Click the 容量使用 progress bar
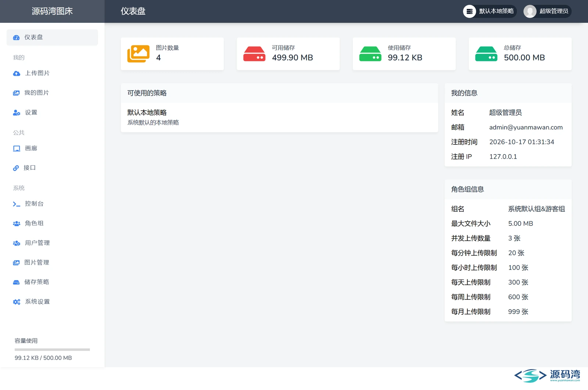 tap(52, 350)
